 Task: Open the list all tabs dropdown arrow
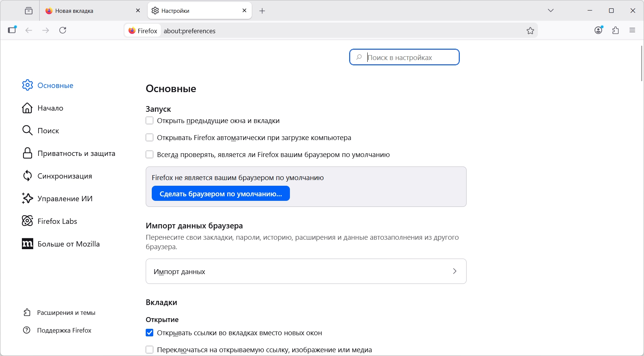pos(551,11)
